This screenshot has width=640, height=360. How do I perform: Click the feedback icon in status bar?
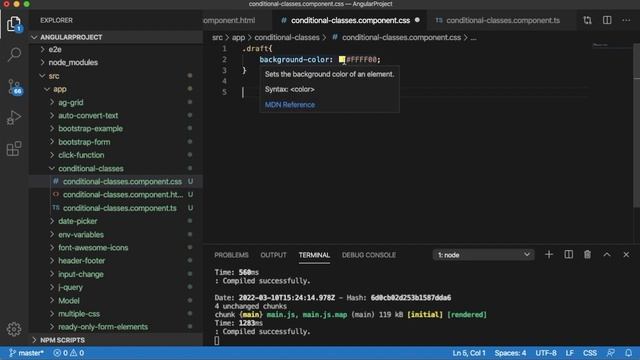[x=611, y=353]
